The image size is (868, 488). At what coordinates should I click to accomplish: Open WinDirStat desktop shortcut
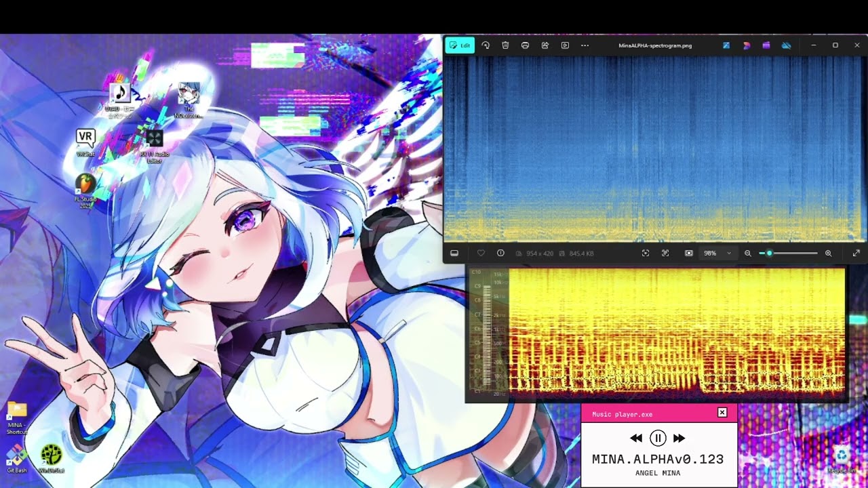pyautogui.click(x=52, y=459)
